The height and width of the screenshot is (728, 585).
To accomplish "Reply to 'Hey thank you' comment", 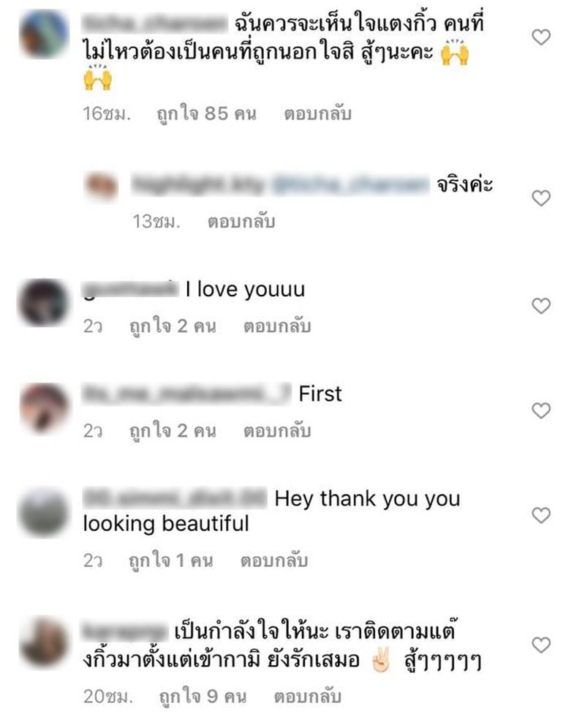I will 273,560.
